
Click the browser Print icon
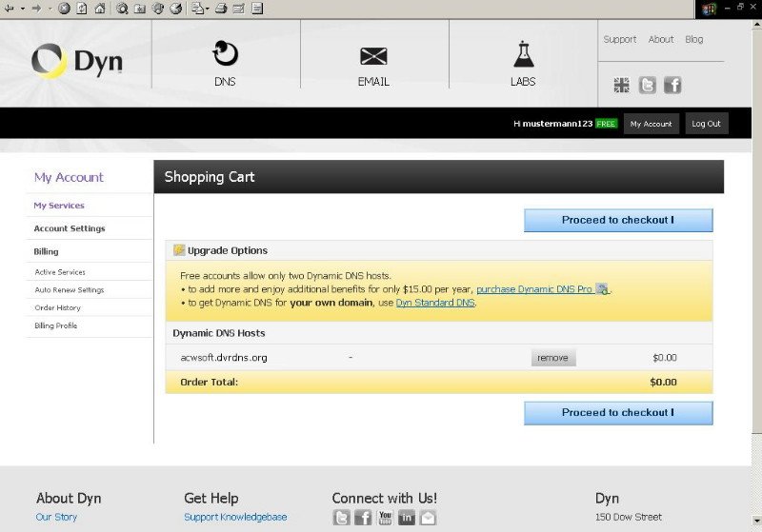pos(221,9)
